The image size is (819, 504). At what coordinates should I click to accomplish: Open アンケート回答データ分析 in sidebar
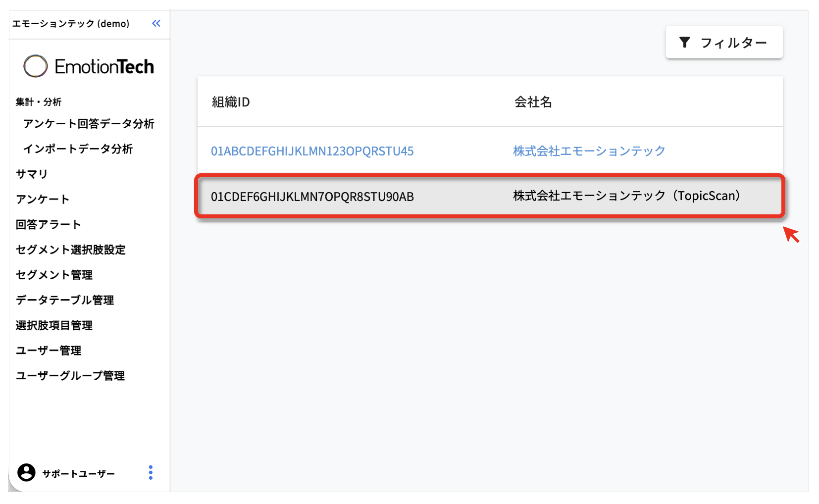pyautogui.click(x=89, y=124)
